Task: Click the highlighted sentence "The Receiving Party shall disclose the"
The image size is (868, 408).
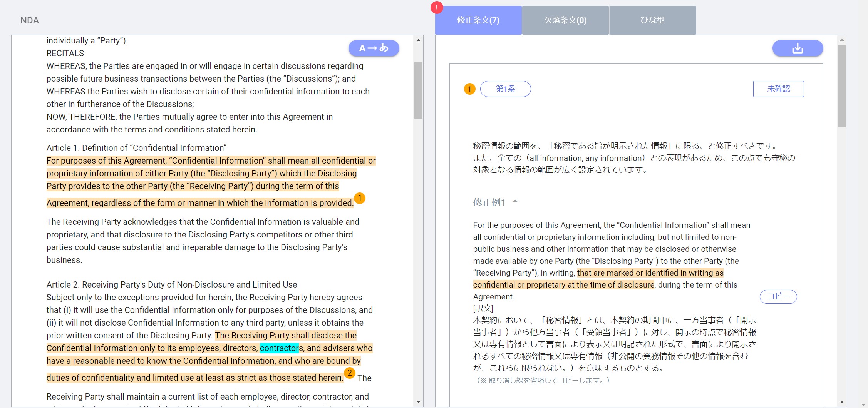Action: tap(286, 335)
